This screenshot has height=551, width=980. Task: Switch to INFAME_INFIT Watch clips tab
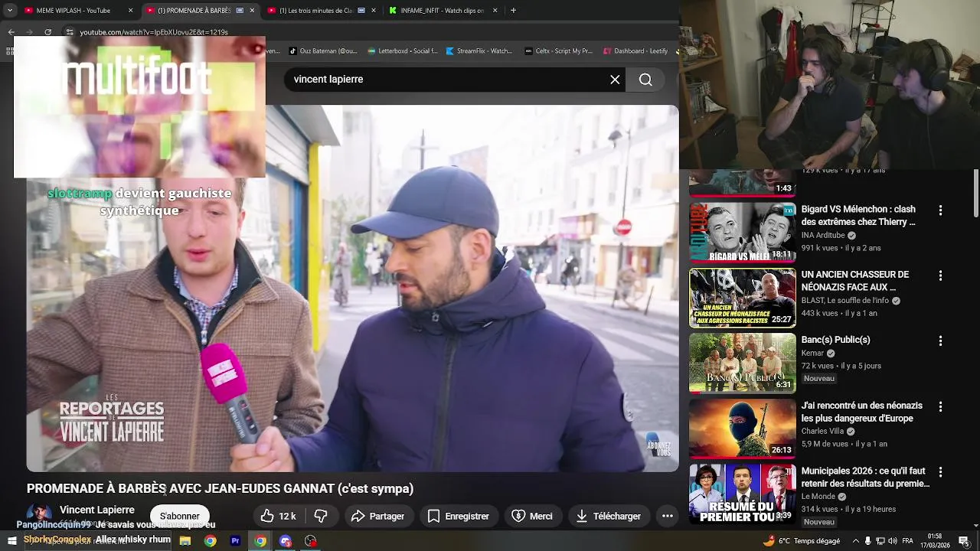[442, 11]
